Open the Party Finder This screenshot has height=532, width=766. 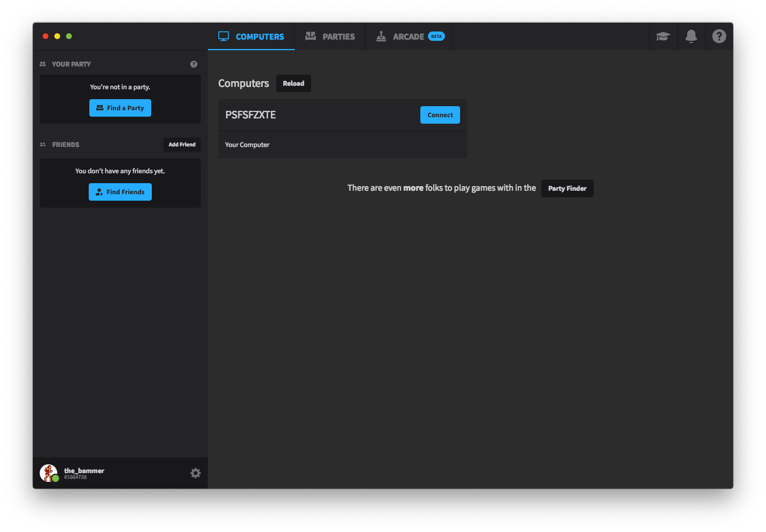[567, 188]
